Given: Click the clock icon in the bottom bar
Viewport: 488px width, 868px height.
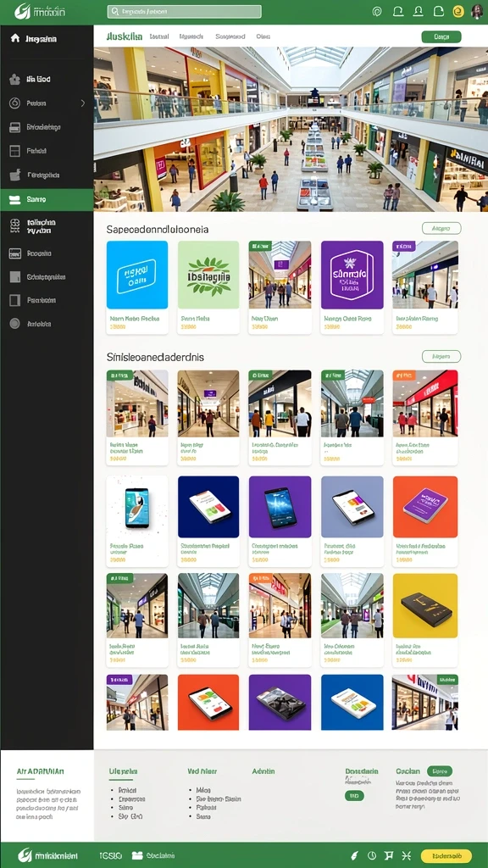Looking at the screenshot, I should click(372, 855).
